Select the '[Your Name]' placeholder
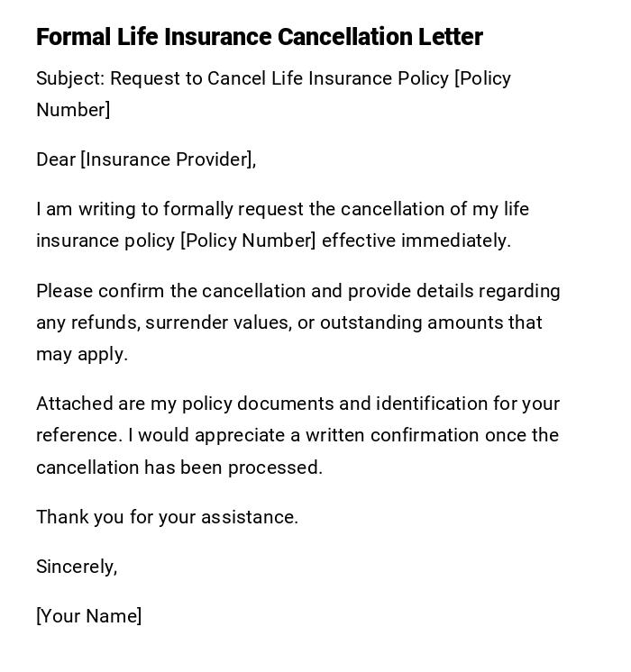 (x=88, y=616)
